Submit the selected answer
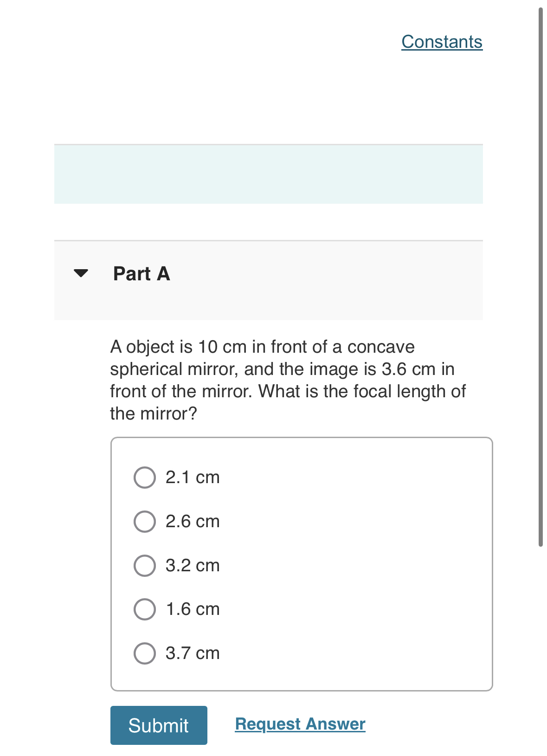Image resolution: width=547 pixels, height=756 pixels. pyautogui.click(x=158, y=725)
